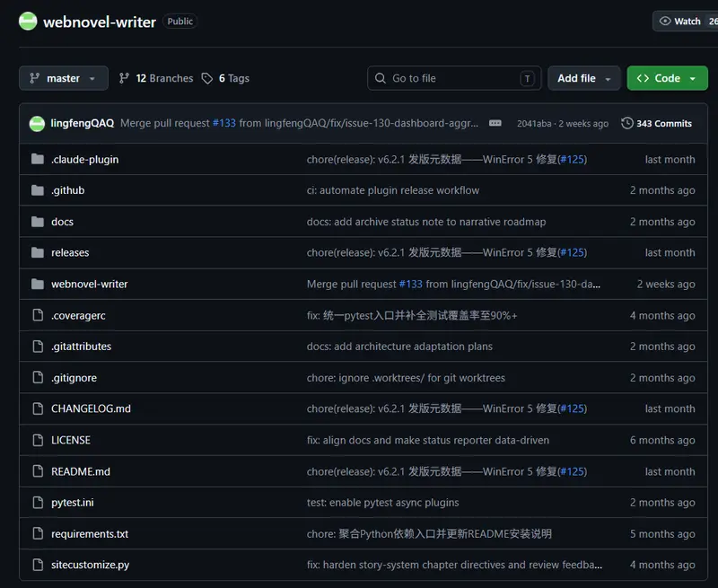Open the .gitignore file
The width and height of the screenshot is (718, 588).
coord(74,378)
